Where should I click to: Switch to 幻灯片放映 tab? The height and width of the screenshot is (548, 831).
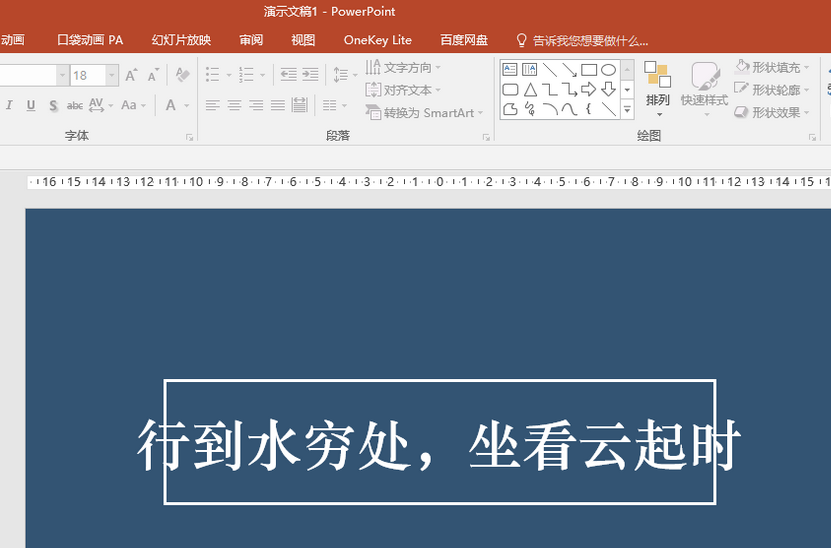coord(181,40)
